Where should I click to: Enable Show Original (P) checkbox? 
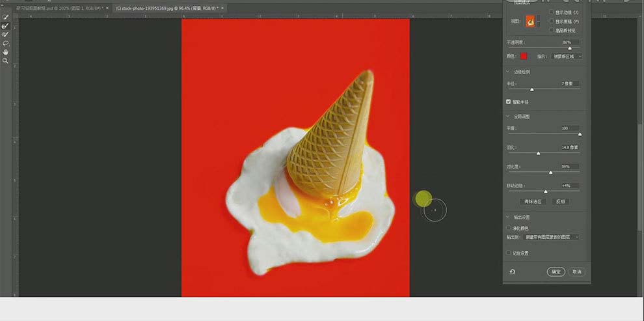tap(552, 21)
